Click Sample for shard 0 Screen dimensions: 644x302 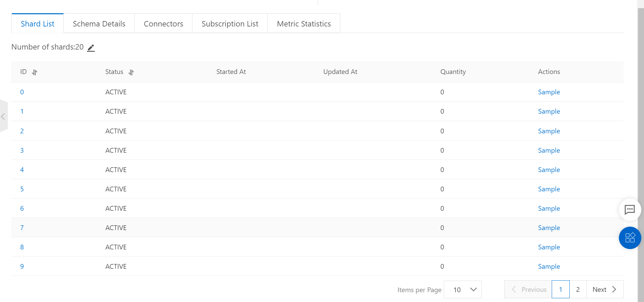(x=549, y=92)
